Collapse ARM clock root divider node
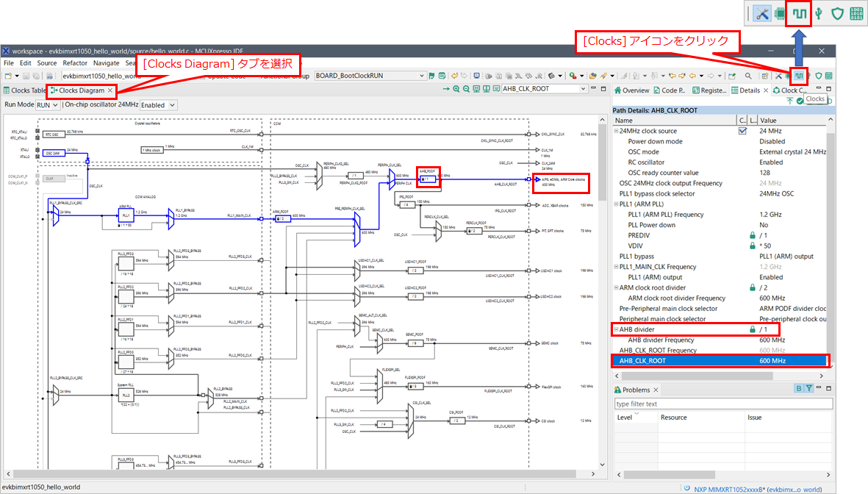 (x=616, y=288)
